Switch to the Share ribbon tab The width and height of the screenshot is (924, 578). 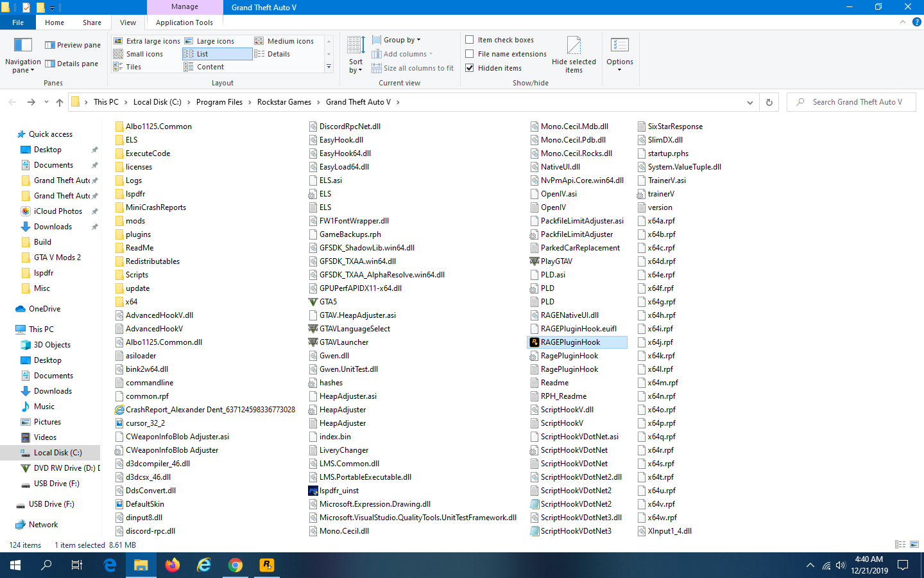[92, 22]
